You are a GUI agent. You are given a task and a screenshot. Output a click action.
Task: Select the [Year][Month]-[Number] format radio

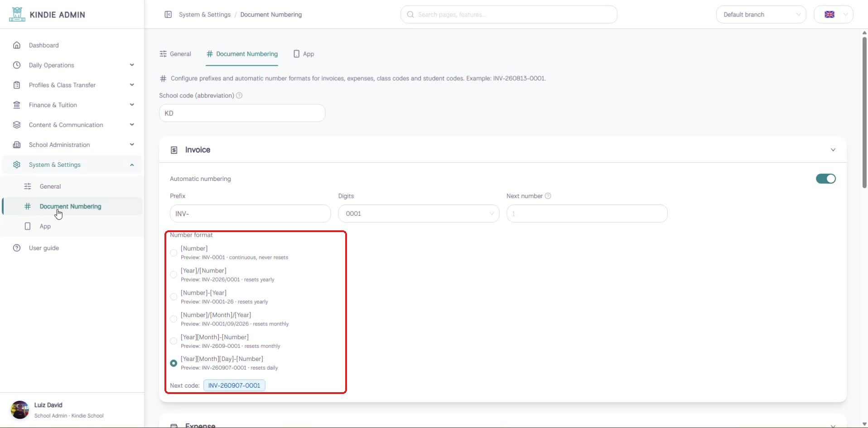coord(174,341)
